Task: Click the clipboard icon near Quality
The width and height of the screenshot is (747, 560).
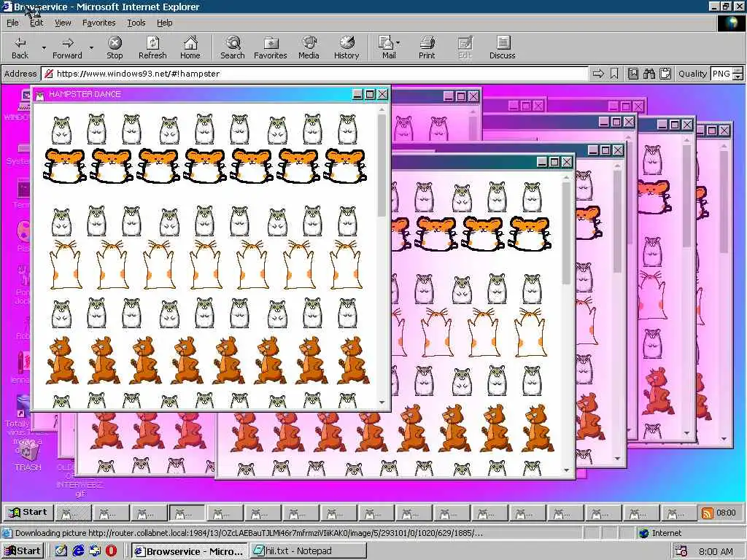Action: (665, 74)
